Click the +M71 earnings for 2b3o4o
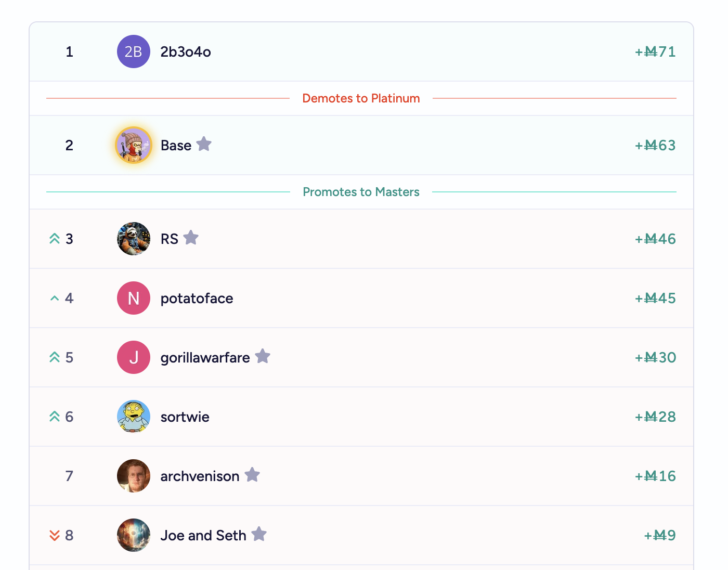 point(655,52)
